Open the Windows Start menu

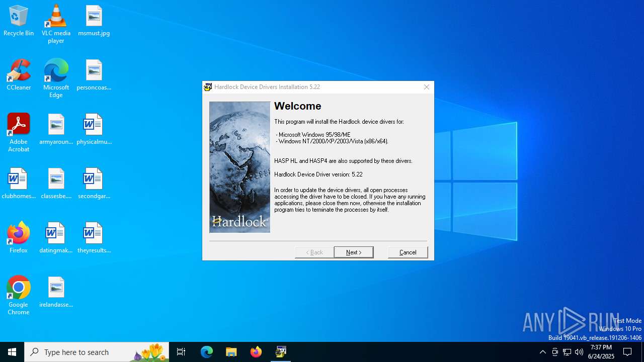coord(12,352)
